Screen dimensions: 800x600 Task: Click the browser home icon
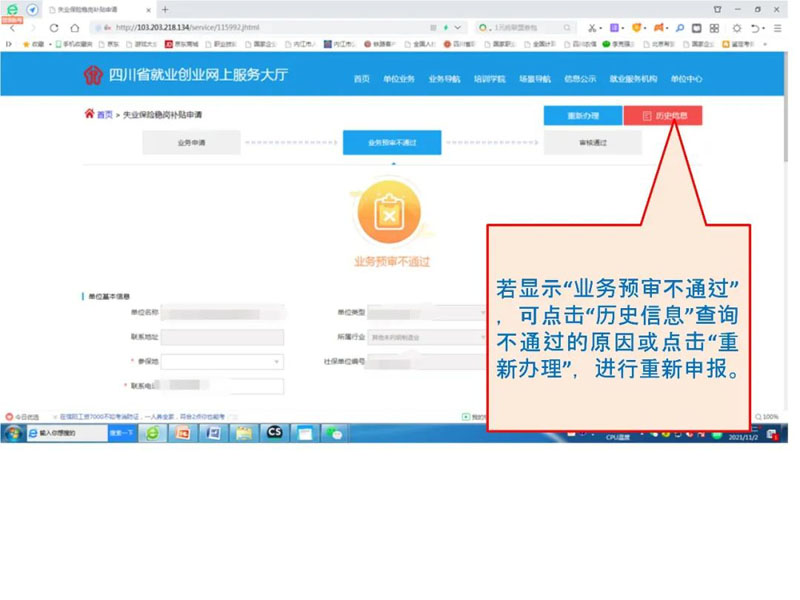tap(74, 28)
